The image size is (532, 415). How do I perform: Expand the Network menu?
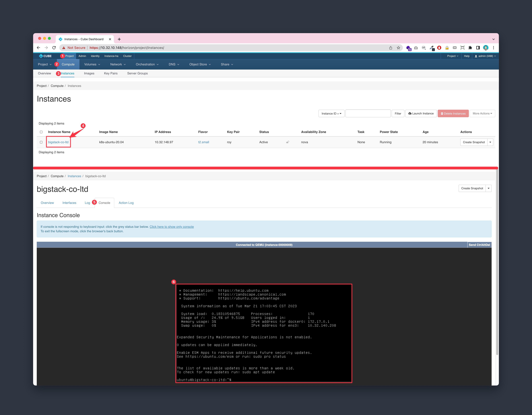(x=118, y=64)
